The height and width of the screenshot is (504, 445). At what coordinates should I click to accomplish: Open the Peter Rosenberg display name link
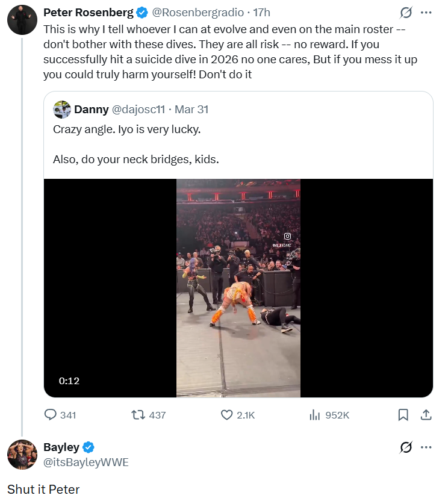tap(89, 12)
